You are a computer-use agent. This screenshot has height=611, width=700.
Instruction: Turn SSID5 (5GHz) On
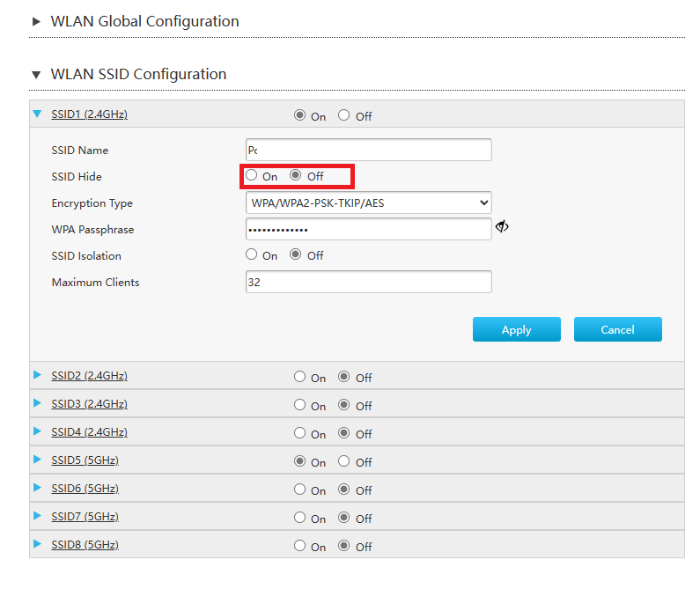pos(299,461)
